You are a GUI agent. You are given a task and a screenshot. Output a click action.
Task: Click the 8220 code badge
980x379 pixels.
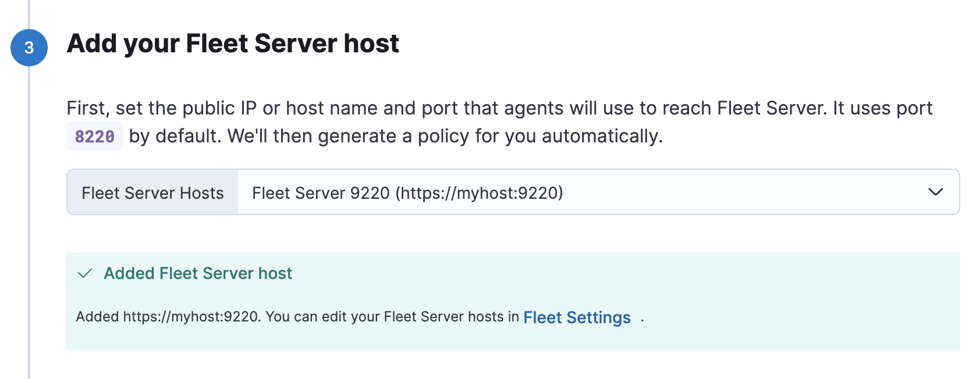click(94, 136)
